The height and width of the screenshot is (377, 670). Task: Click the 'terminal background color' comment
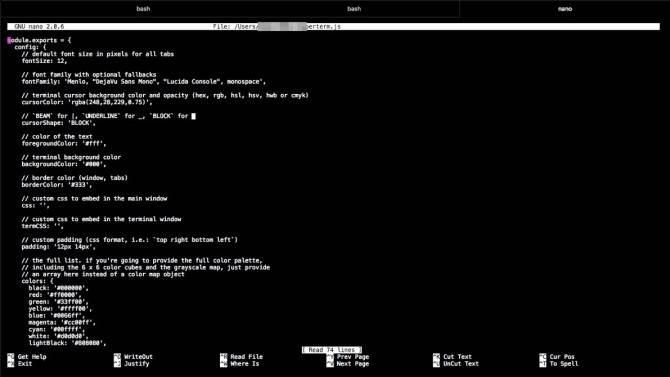click(71, 157)
